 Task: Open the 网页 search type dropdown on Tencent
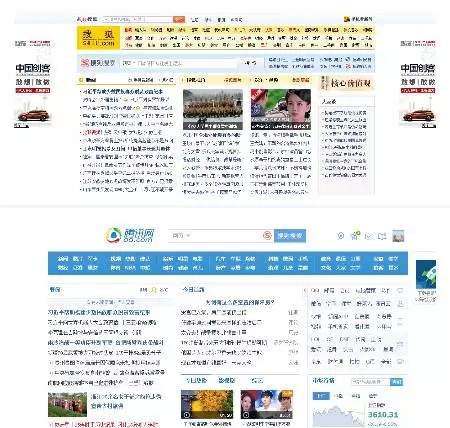tap(181, 236)
